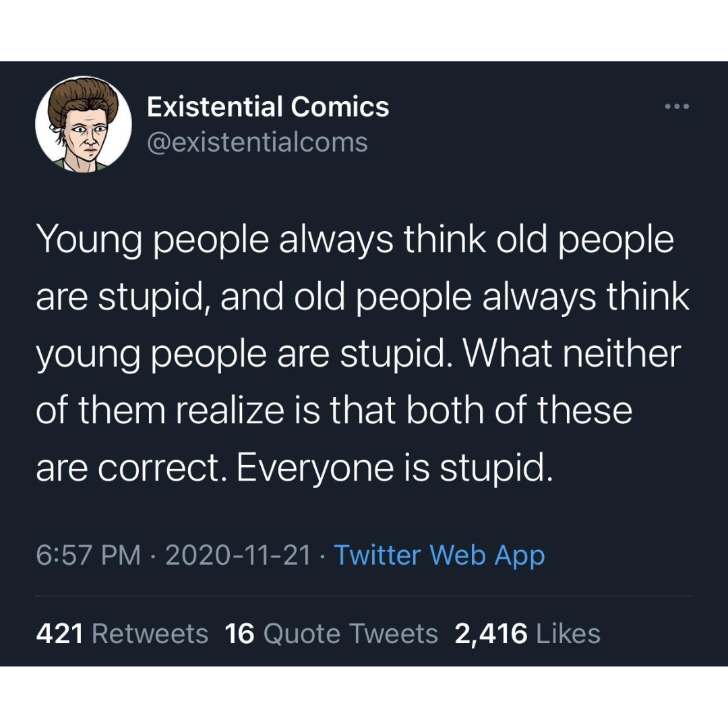This screenshot has height=728, width=728.
Task: Click the line "of them realize is that both of these"
Action: point(334,411)
